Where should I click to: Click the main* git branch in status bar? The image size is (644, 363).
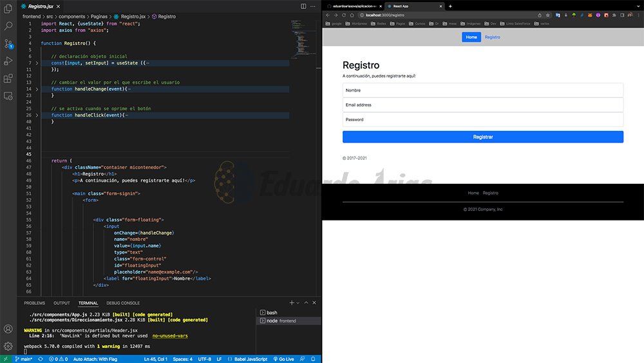(x=23, y=359)
